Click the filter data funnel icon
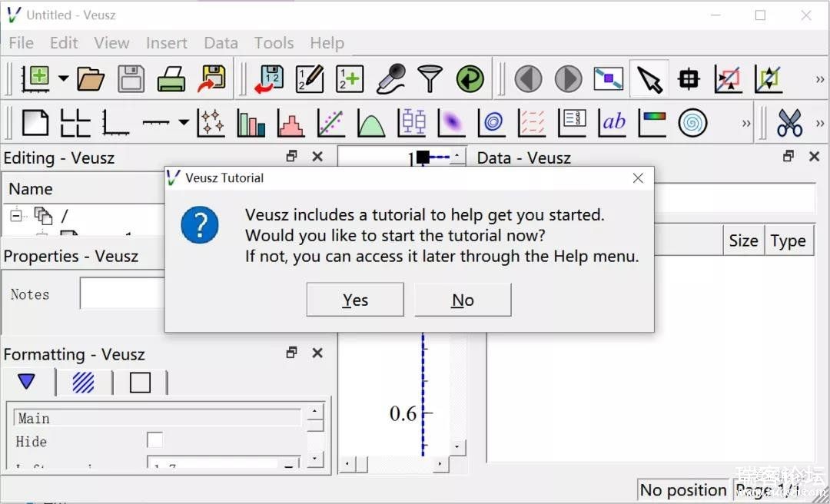830x504 pixels. click(430, 79)
